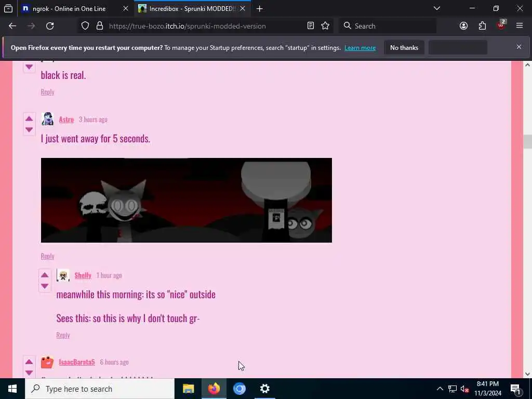Image resolution: width=532 pixels, height=399 pixels.
Task: Reload the current page
Action: pyautogui.click(x=50, y=26)
